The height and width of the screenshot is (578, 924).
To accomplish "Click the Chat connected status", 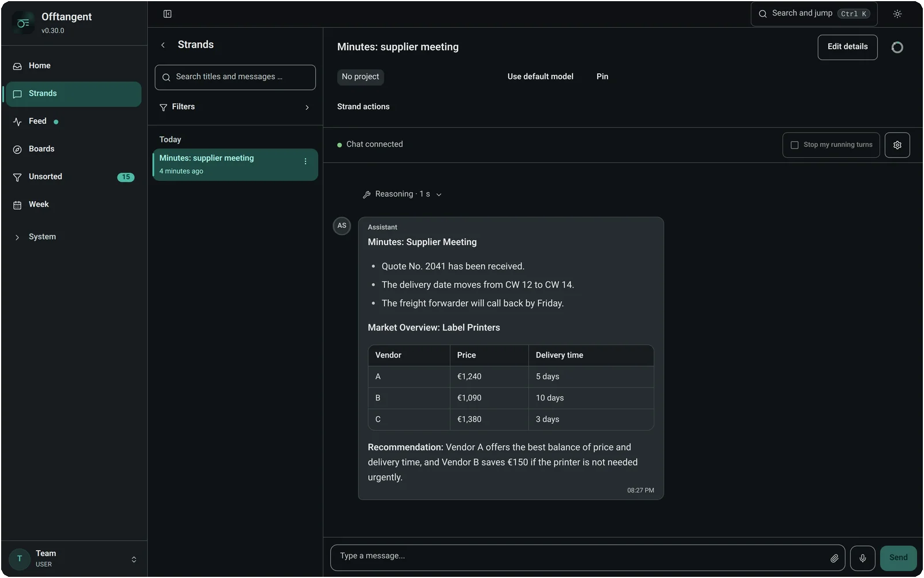I will (x=370, y=144).
